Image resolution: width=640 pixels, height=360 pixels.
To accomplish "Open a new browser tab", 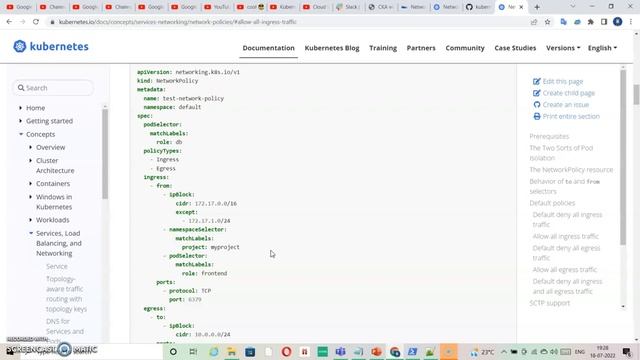I will 537,7.
